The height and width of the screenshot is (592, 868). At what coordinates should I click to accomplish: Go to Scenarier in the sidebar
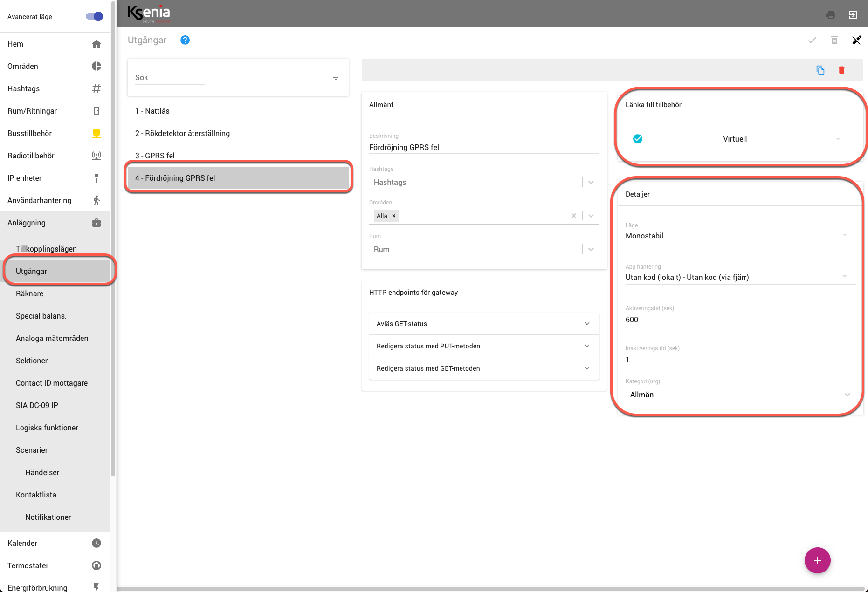click(x=32, y=450)
